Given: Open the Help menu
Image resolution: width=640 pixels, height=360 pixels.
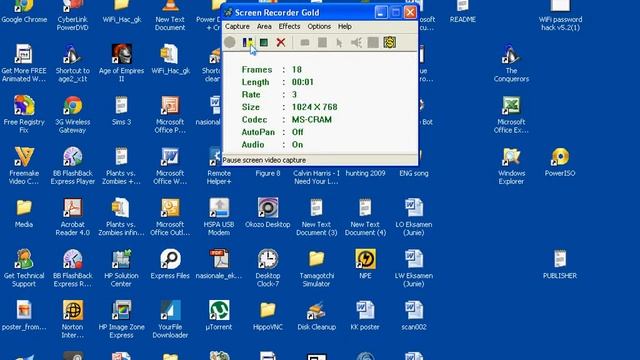Looking at the screenshot, I should coord(344,27).
